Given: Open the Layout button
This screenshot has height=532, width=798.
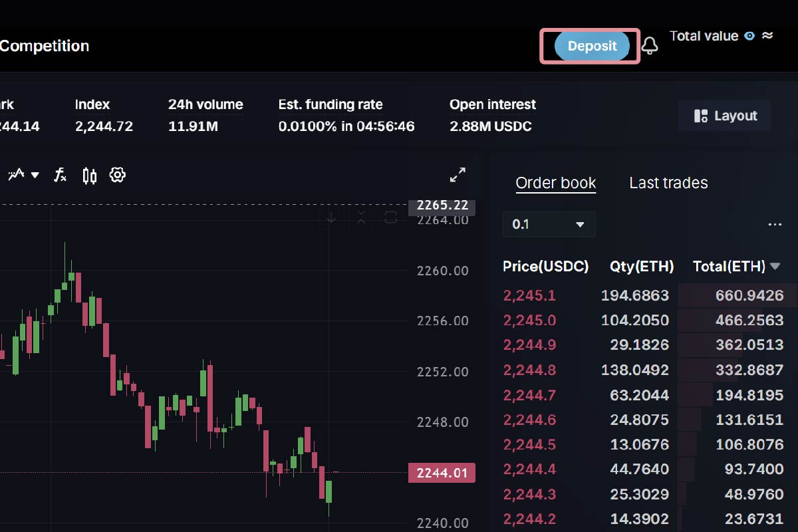Looking at the screenshot, I should 725,116.
